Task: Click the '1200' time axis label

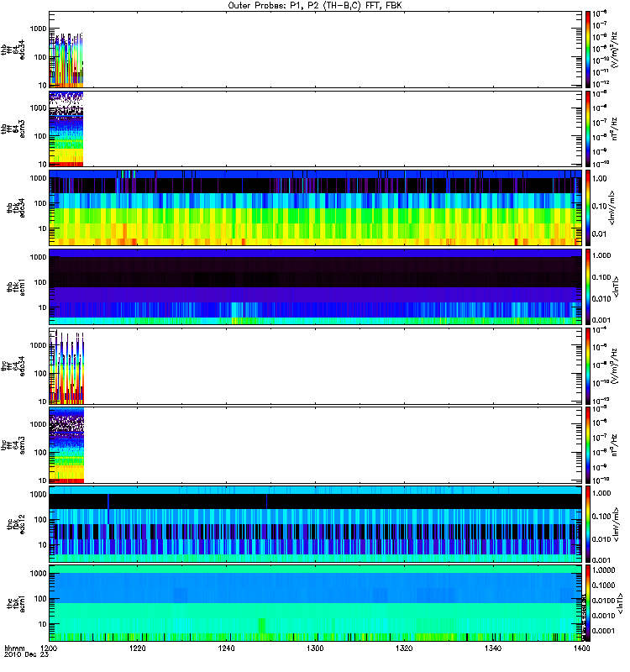Action: pos(49,648)
